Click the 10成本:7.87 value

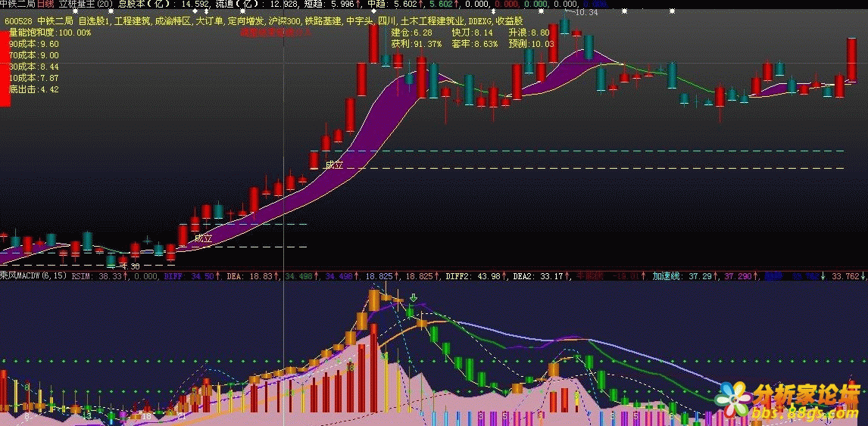pyautogui.click(x=34, y=78)
